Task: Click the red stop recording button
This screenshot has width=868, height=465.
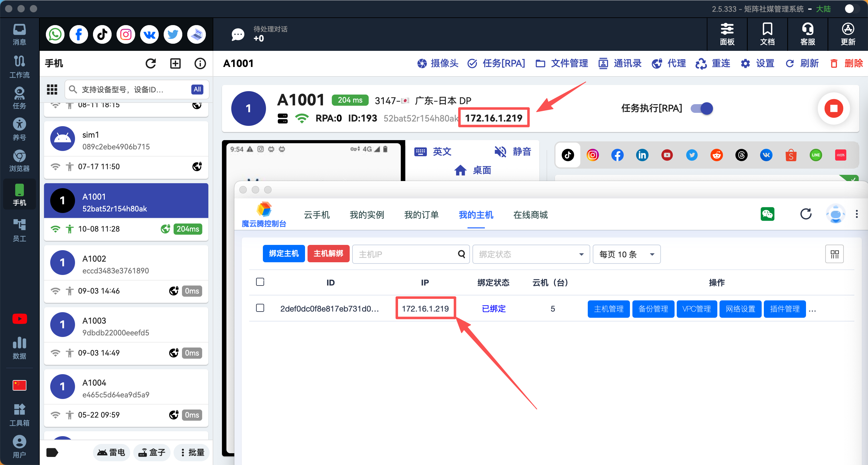Action: [x=833, y=108]
